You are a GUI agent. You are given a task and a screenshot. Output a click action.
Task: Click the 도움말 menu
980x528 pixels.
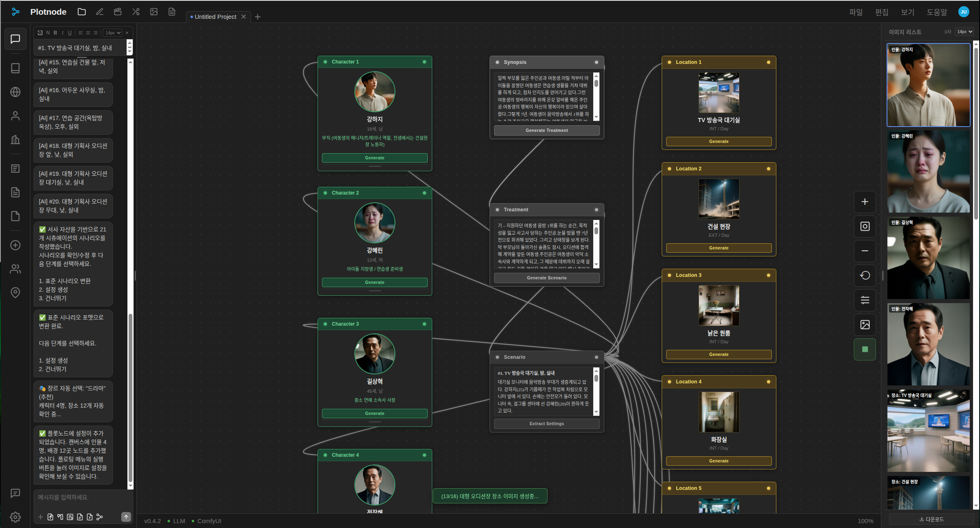[x=937, y=12]
